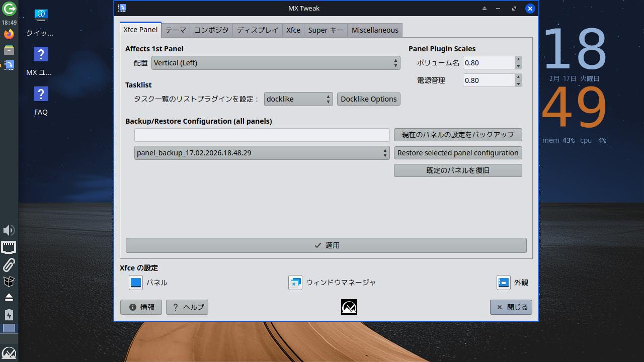
Task: Click the network connection tray icon
Action: [9, 247]
